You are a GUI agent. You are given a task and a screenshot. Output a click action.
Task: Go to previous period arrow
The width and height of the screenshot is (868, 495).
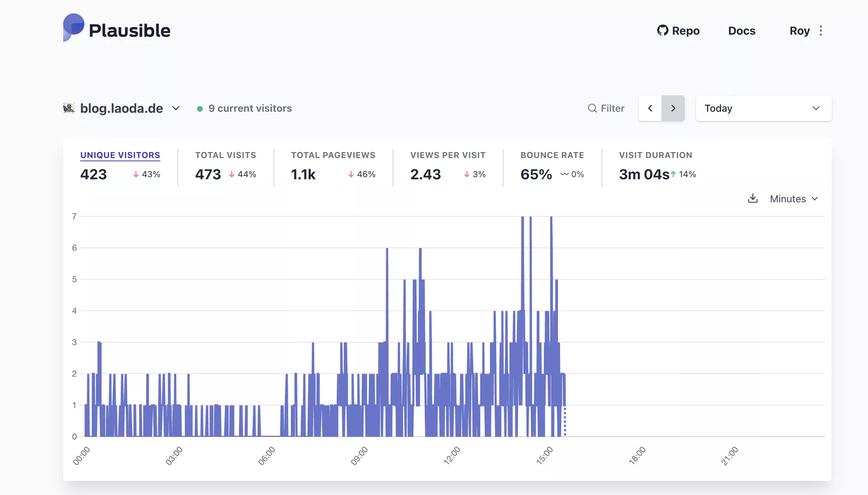point(650,108)
